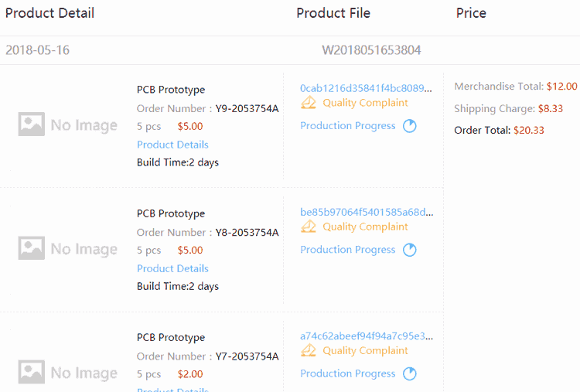Select order ID W2018051653804

tap(371, 50)
